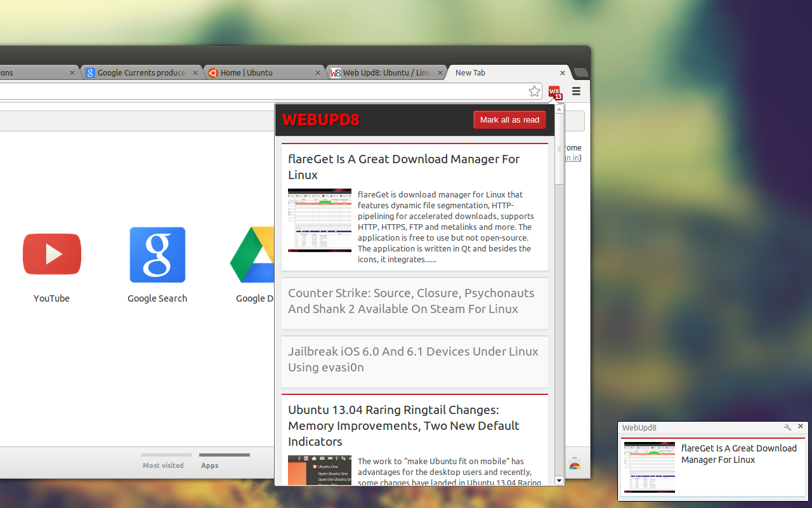Click the YouTube label under the icon
Viewport: 812px width, 508px height.
pos(52,298)
